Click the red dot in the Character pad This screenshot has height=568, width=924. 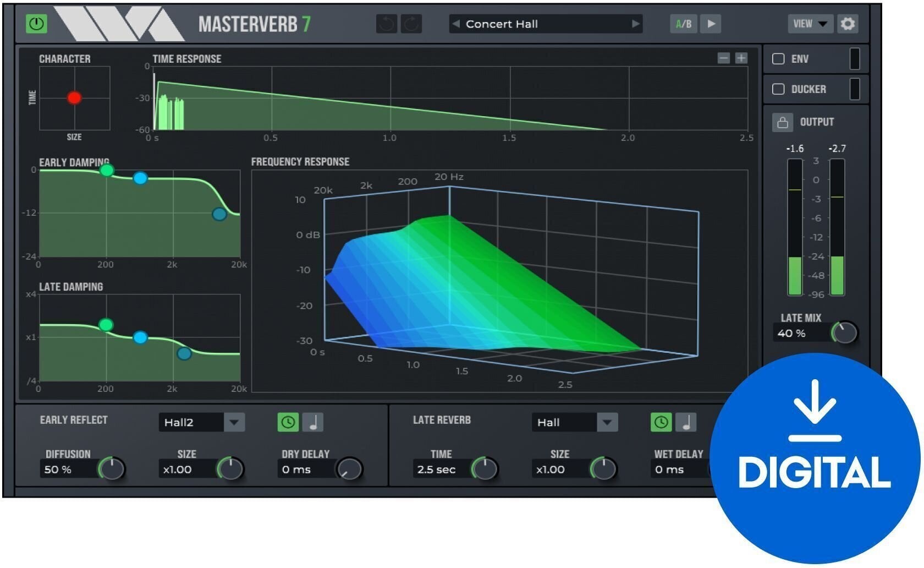(75, 97)
